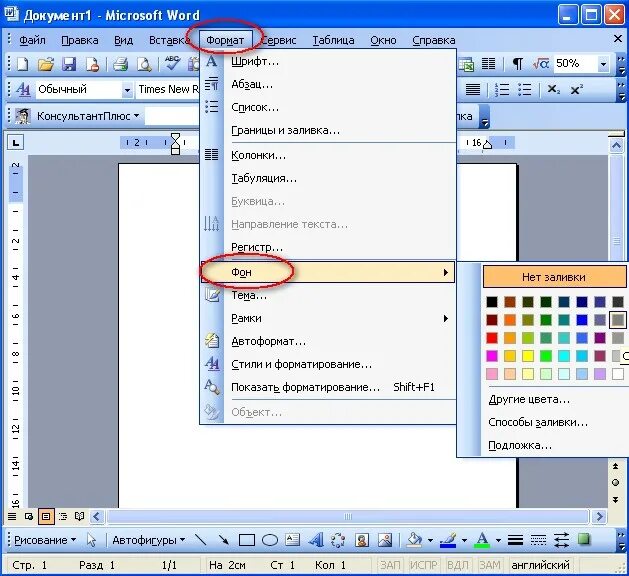
Task: Apply justify alignment icon
Action: [x=473, y=89]
